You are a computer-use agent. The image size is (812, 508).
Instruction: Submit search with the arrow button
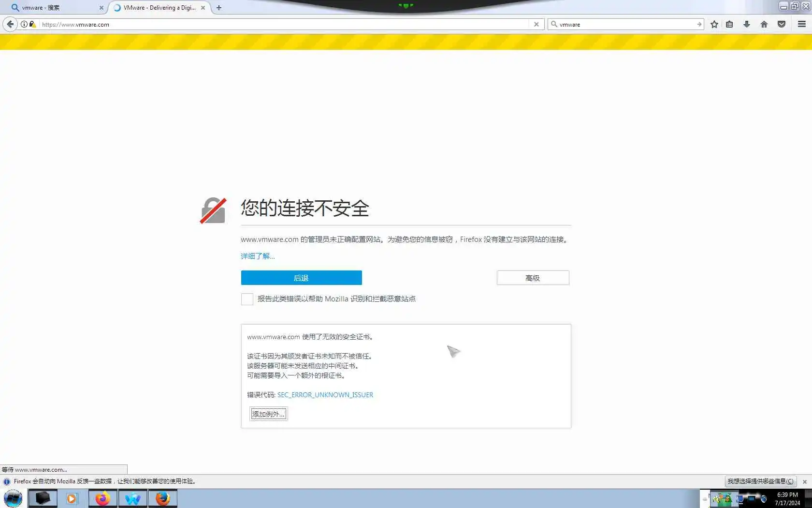[699, 24]
